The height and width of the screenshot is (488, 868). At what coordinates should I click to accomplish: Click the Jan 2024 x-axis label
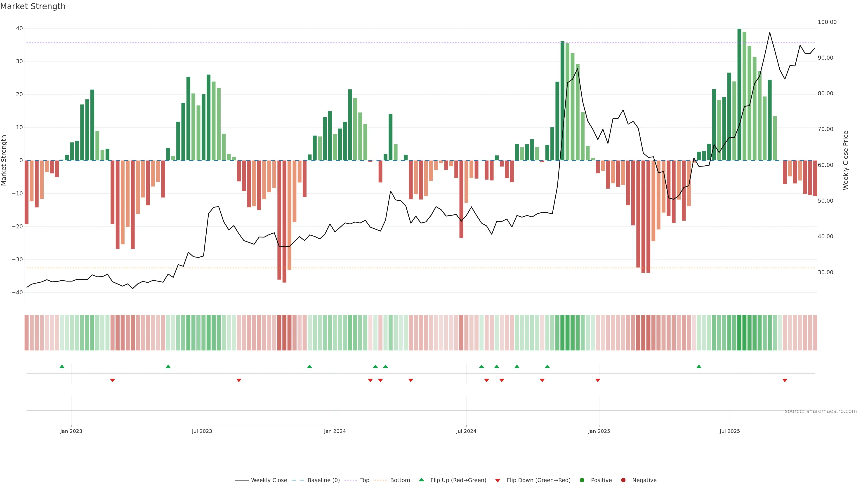click(x=335, y=431)
